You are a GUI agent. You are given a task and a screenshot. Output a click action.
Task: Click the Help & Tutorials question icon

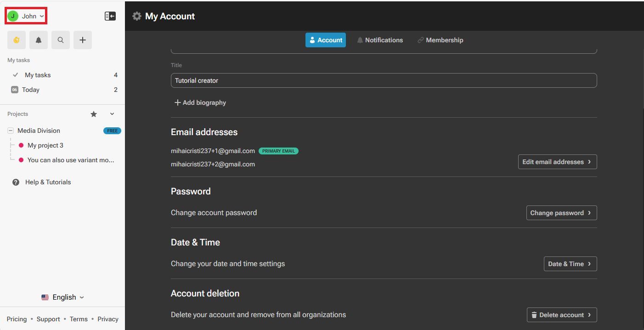click(x=16, y=182)
